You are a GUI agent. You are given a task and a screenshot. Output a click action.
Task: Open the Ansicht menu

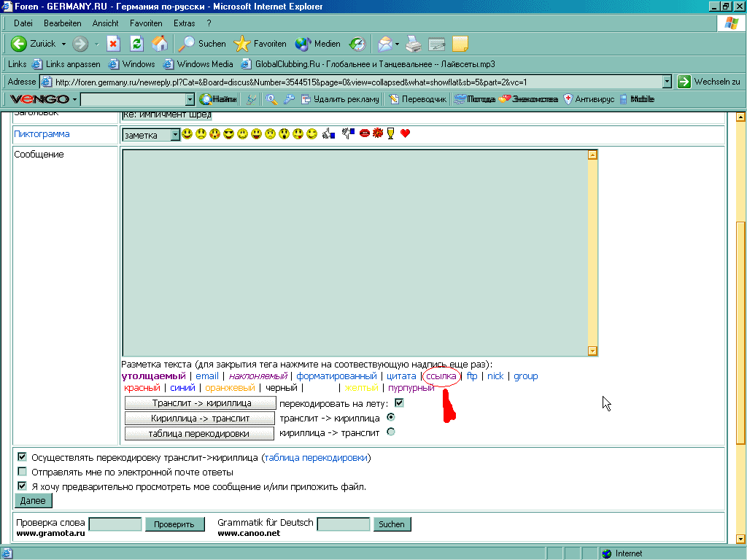(x=105, y=23)
